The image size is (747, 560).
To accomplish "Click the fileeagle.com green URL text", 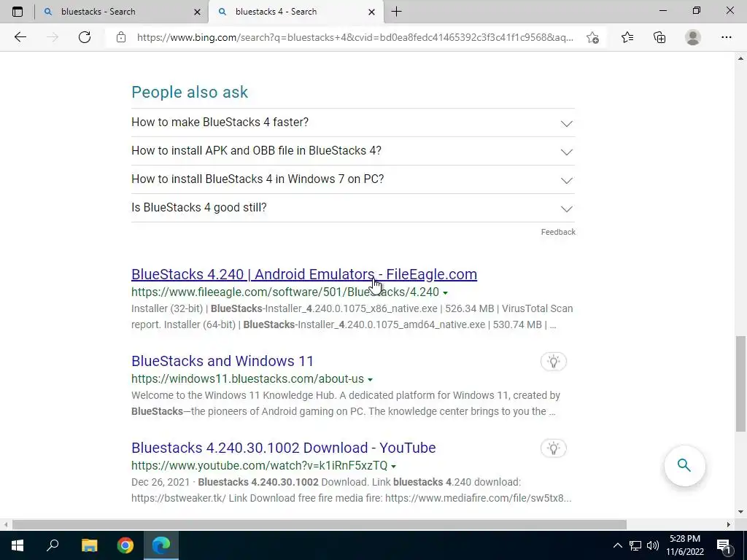I will 285,292.
